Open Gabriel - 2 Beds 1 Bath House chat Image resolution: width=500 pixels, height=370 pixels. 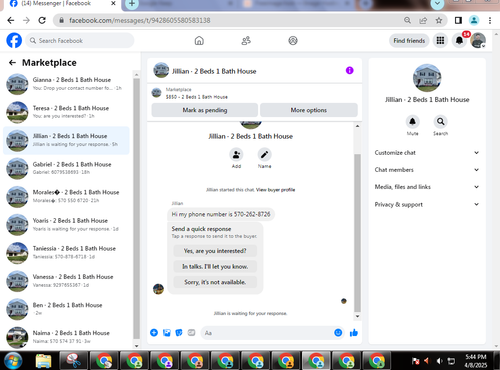(x=66, y=168)
